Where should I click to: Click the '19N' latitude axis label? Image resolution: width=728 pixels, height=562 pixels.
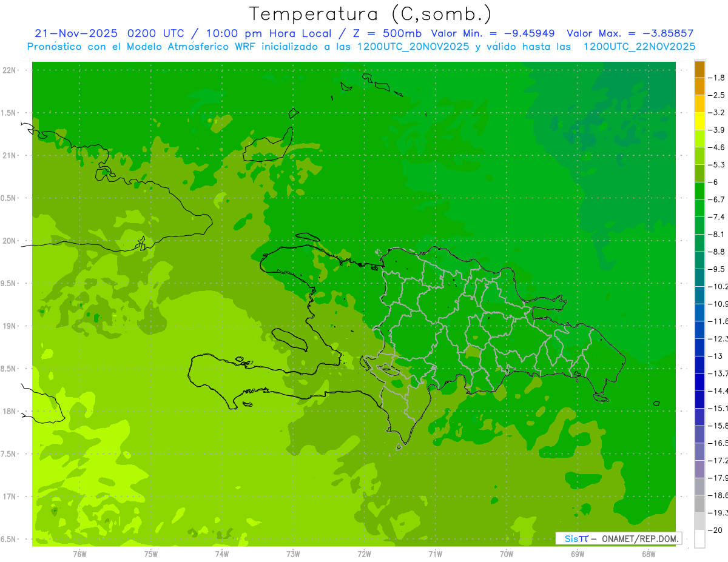(x=10, y=326)
